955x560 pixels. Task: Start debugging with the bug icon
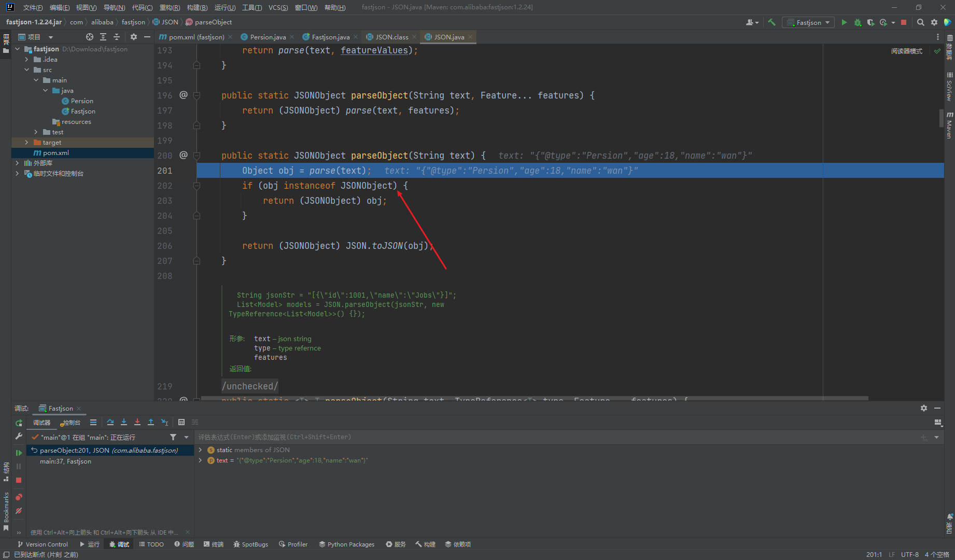coord(858,22)
